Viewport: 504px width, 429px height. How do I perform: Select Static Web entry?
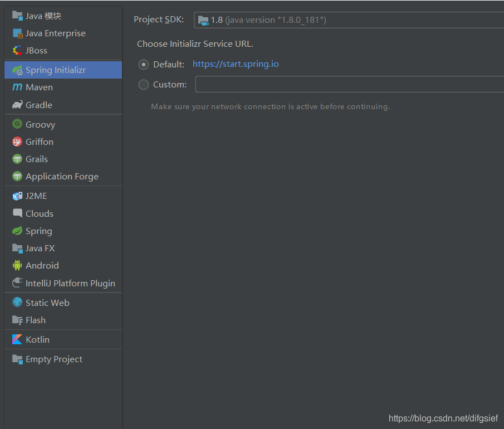point(63,303)
